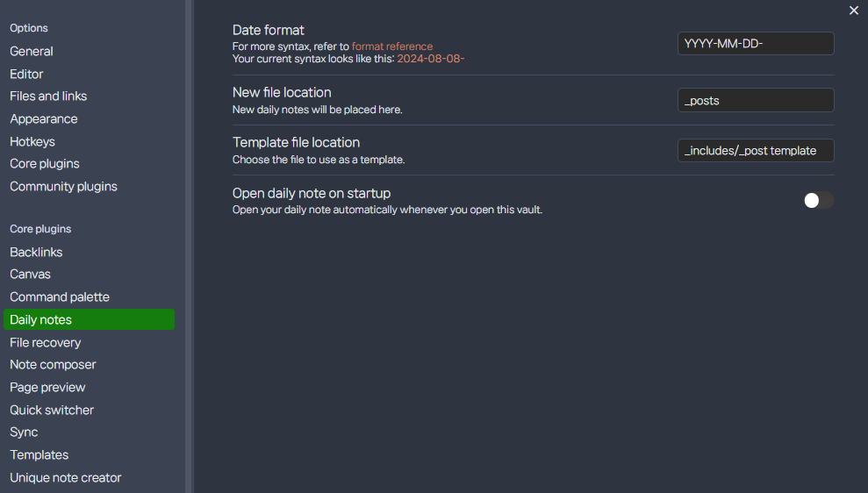
Task: Click the settings sidebar scrollbar
Action: (188, 246)
